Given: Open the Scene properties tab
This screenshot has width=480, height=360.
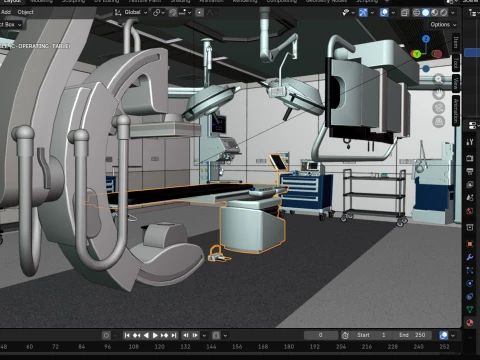Looking at the screenshot, I should point(470,198).
